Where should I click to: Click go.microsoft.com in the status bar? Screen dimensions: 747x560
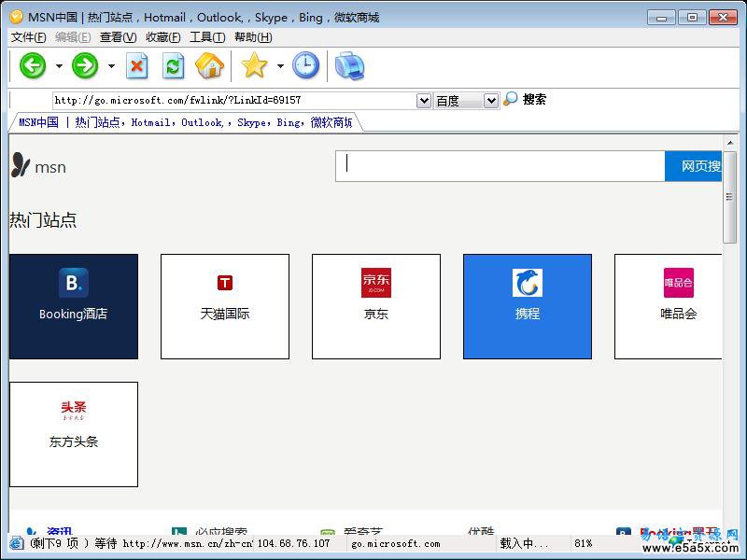[395, 543]
